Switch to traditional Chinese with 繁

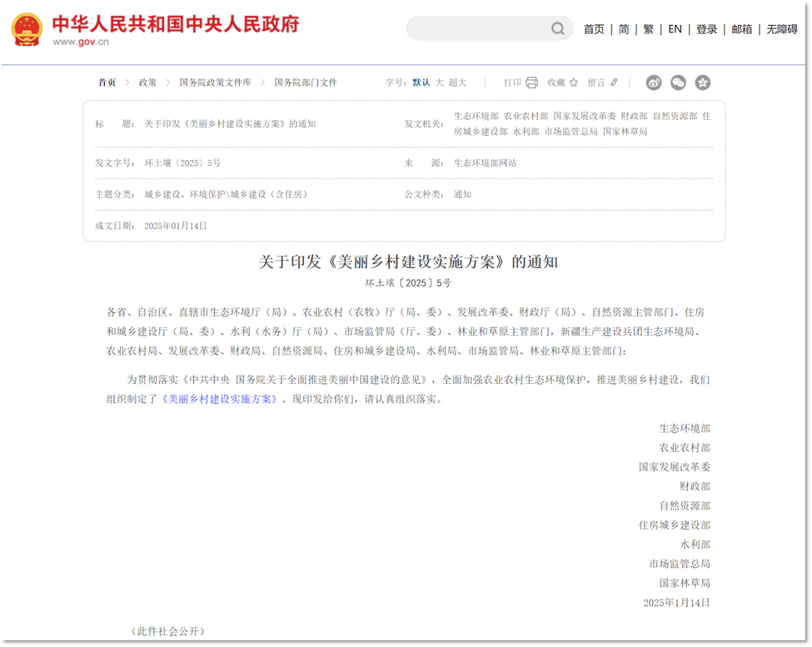coord(648,29)
